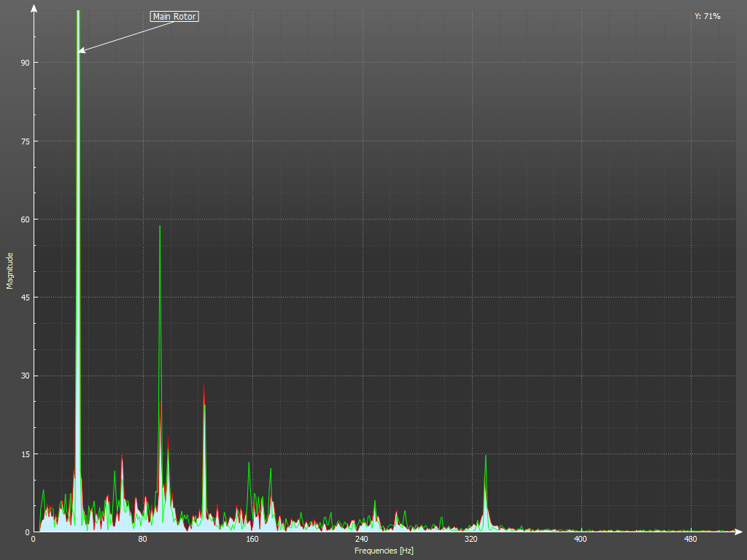Click the Frequencies [Hz] axis title
This screenshot has width=747, height=560.
tap(384, 551)
